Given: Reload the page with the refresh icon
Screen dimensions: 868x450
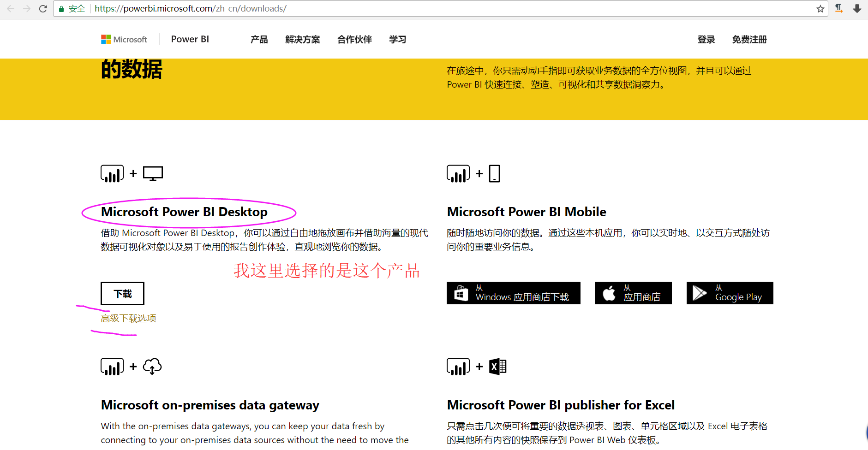Looking at the screenshot, I should pos(43,9).
